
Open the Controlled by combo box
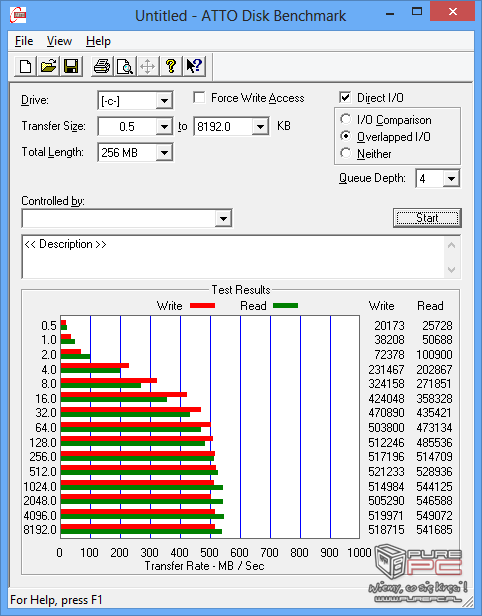pyautogui.click(x=127, y=218)
